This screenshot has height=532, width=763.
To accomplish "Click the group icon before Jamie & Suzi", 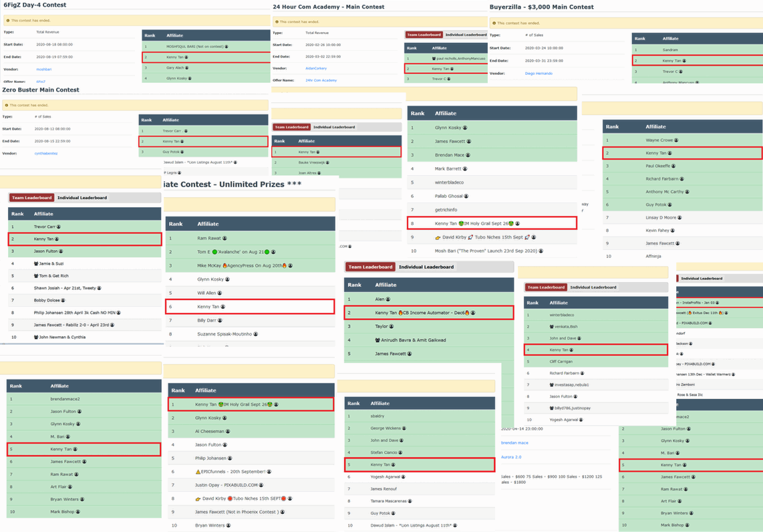I will (x=36, y=264).
